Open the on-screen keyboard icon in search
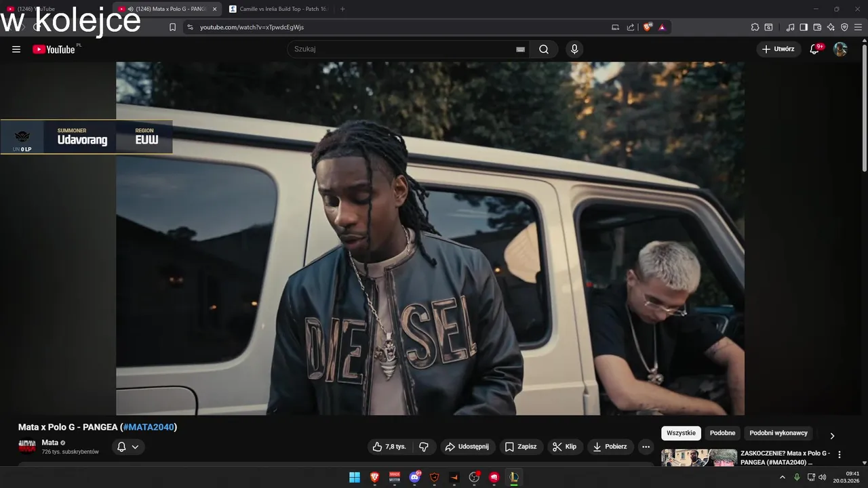The height and width of the screenshot is (488, 868). 520,49
